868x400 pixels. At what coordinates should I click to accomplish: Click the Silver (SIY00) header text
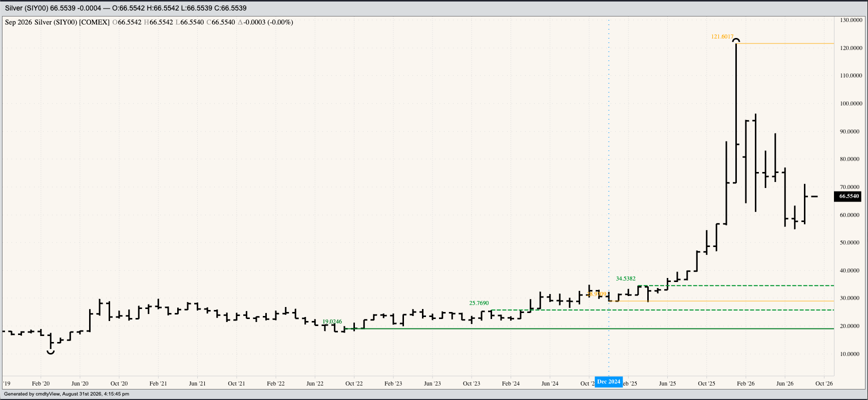tap(26, 8)
